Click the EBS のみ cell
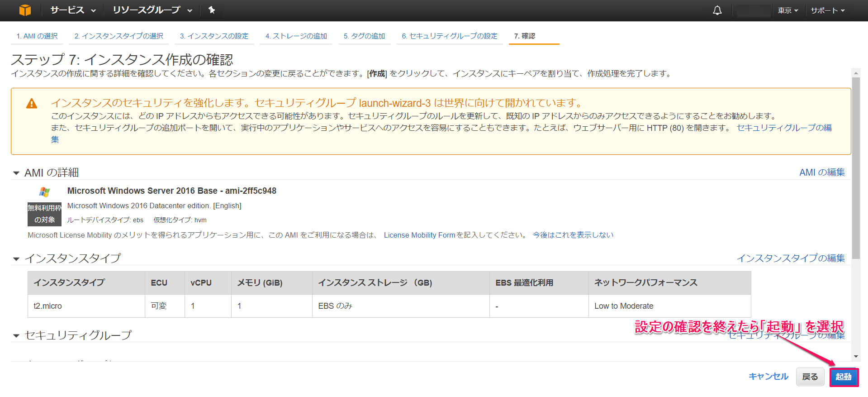This screenshot has width=868, height=397. tap(401, 306)
